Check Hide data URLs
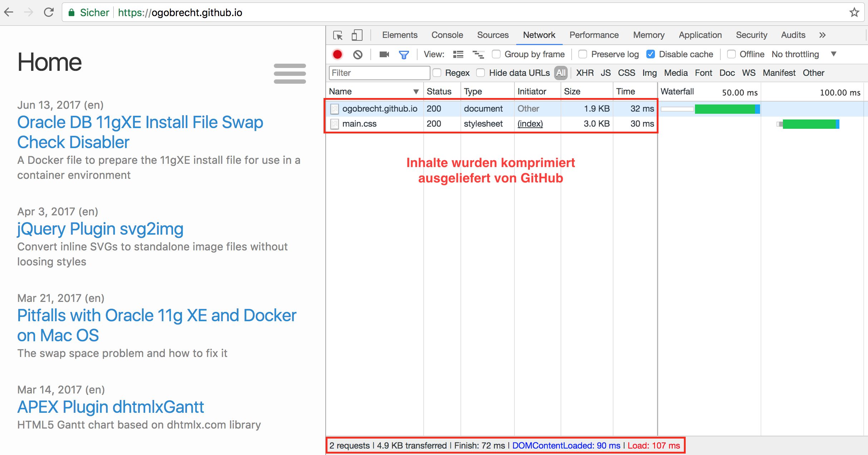 [x=481, y=73]
